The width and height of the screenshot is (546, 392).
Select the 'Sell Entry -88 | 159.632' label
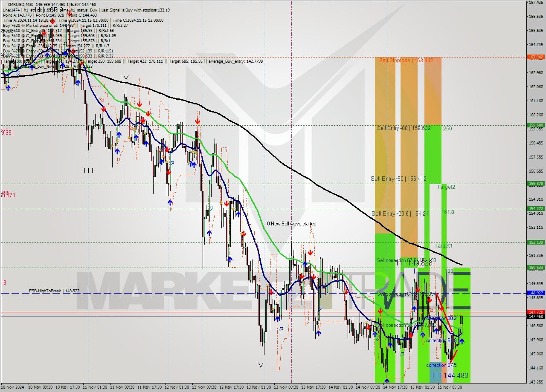[x=404, y=128]
